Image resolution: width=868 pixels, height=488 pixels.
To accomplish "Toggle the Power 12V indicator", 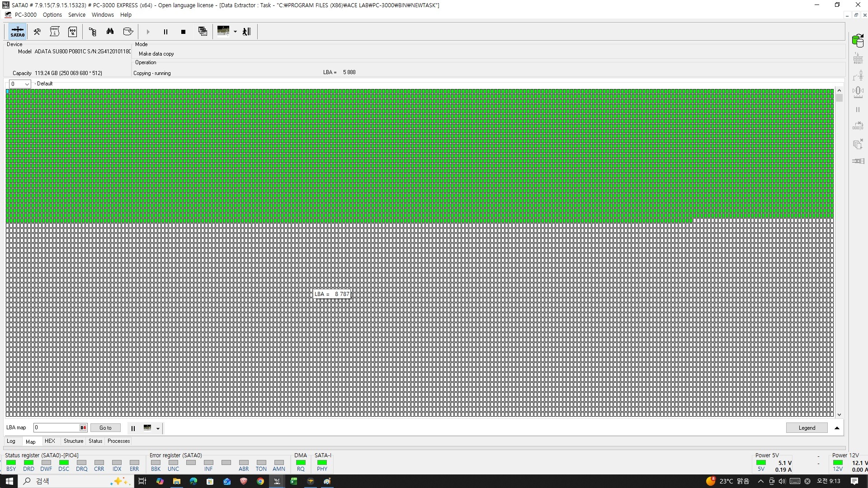I will 838,463.
